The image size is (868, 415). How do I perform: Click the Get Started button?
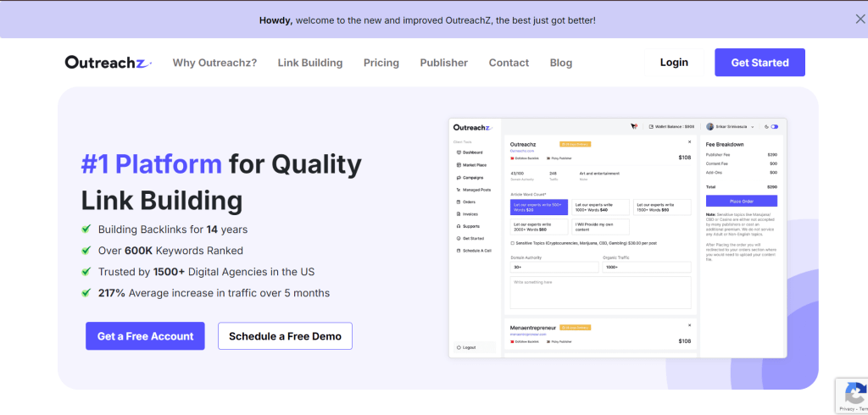(x=760, y=63)
